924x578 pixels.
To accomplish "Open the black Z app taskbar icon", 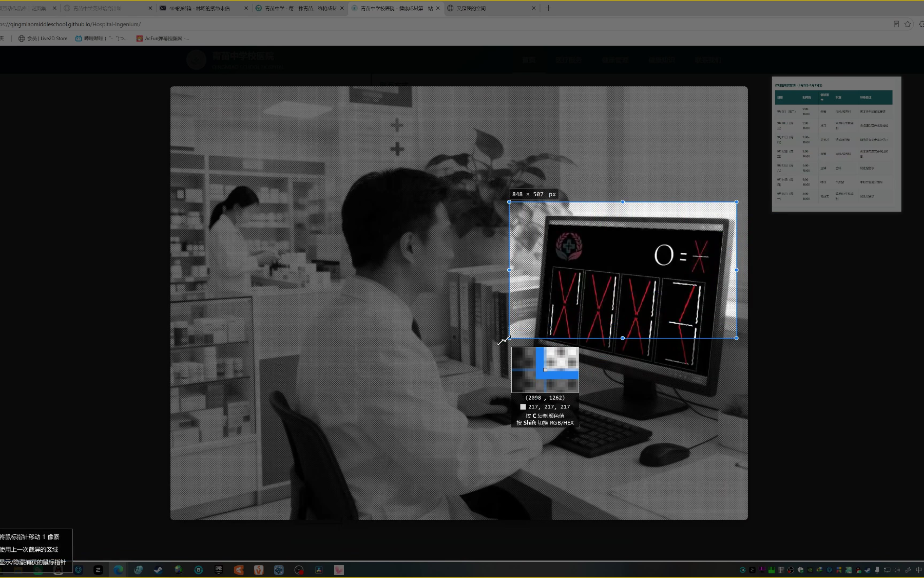I will (x=98, y=570).
